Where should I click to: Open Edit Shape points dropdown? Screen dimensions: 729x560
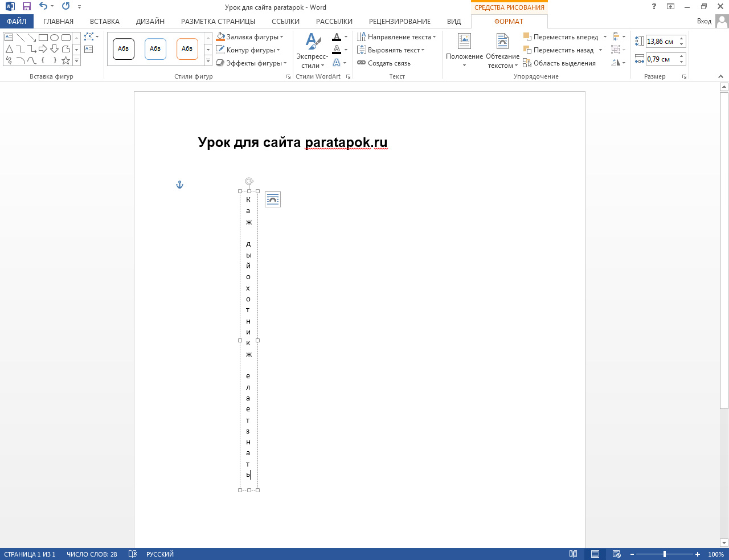coord(91,37)
